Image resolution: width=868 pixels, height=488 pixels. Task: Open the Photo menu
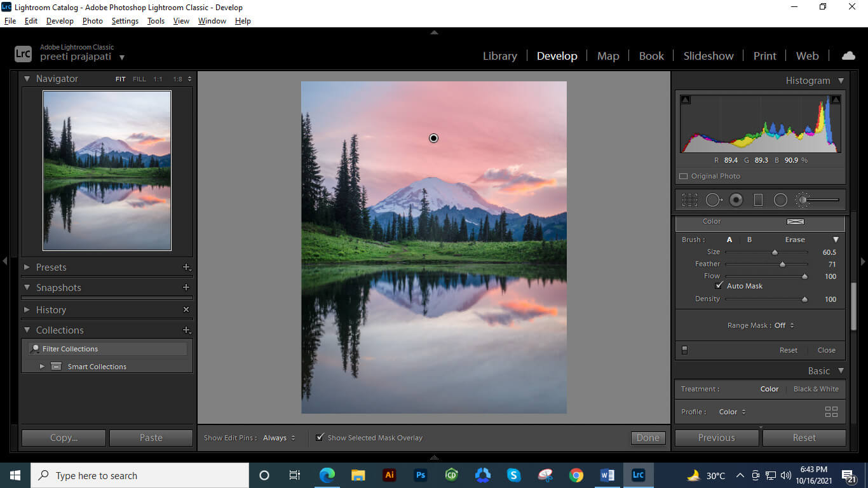click(x=92, y=20)
